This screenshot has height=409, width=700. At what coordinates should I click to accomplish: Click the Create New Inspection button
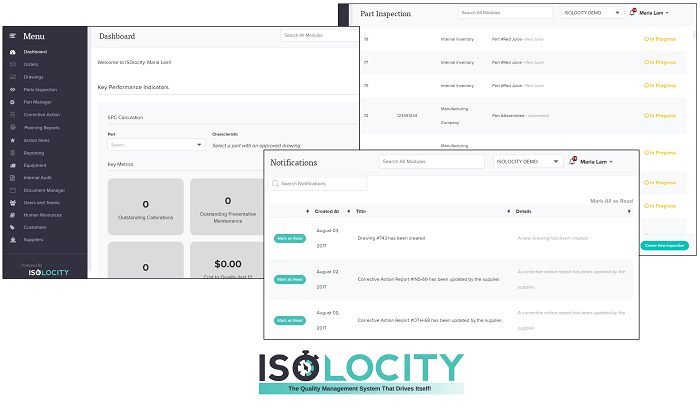click(x=664, y=245)
